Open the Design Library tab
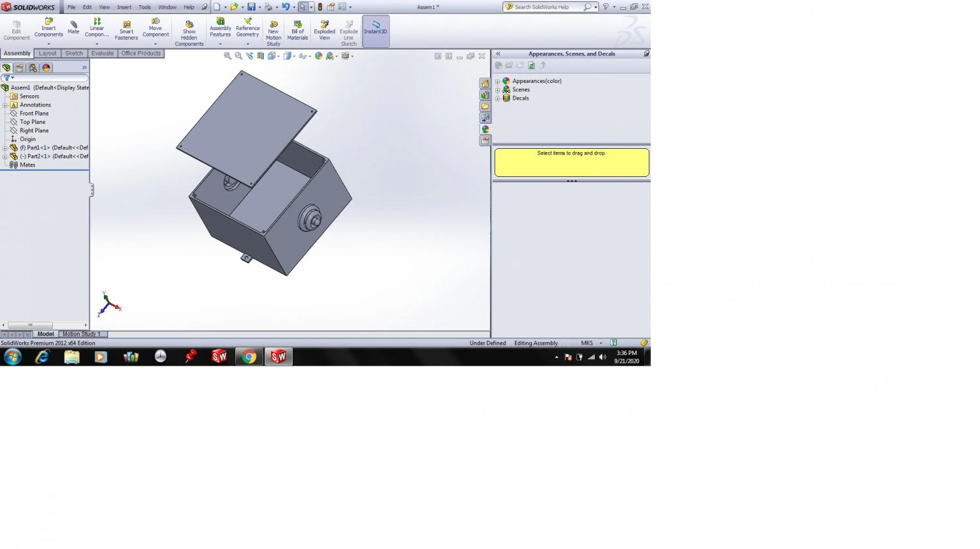Viewport: 980px width, 549px height. [485, 95]
